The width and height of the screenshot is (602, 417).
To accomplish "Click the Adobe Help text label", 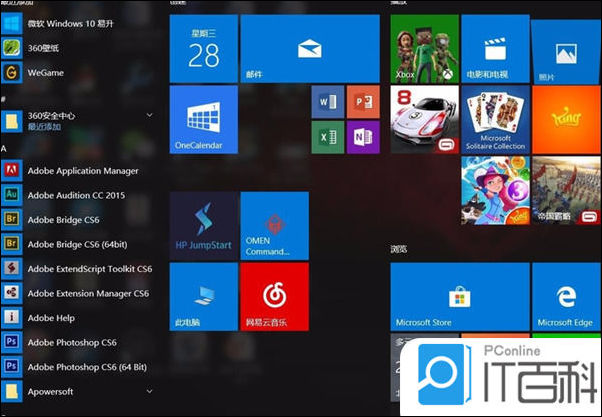I will pos(51,318).
